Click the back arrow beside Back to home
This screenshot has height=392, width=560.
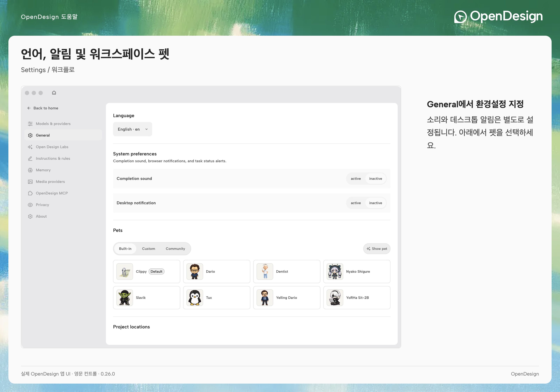(29, 108)
